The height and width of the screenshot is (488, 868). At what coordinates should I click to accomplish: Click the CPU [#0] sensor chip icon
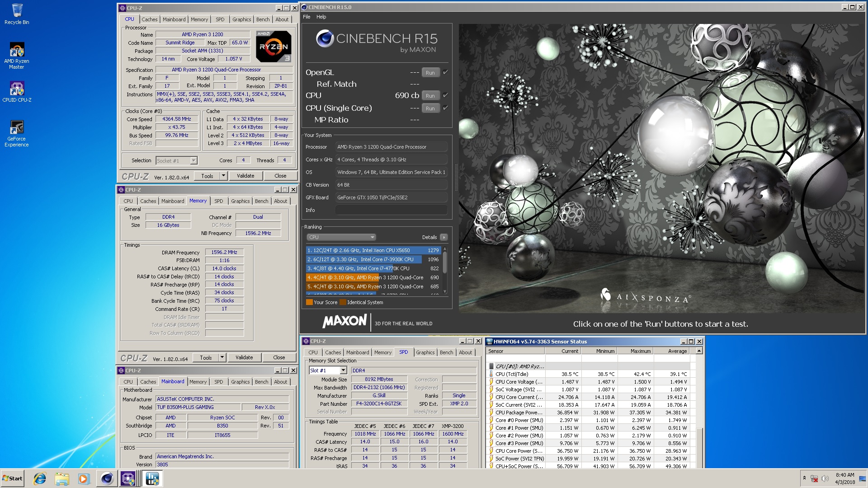[491, 366]
